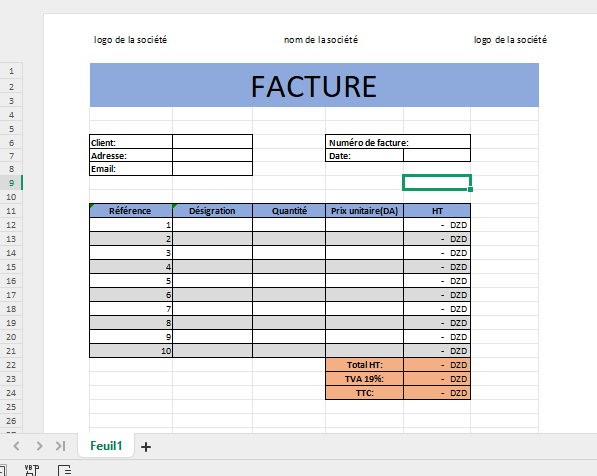Add a new sheet with the plus icon
This screenshot has width=597, height=476.
coord(146,447)
